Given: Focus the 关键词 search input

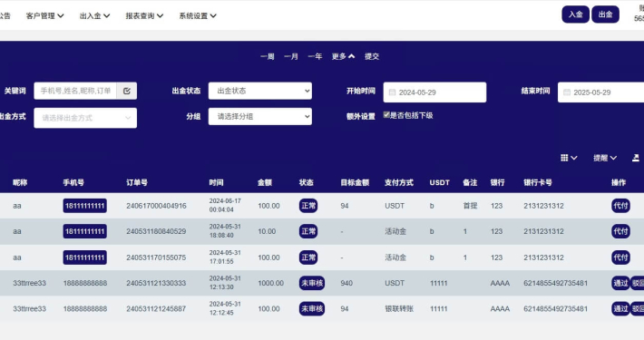Looking at the screenshot, I should (x=75, y=91).
